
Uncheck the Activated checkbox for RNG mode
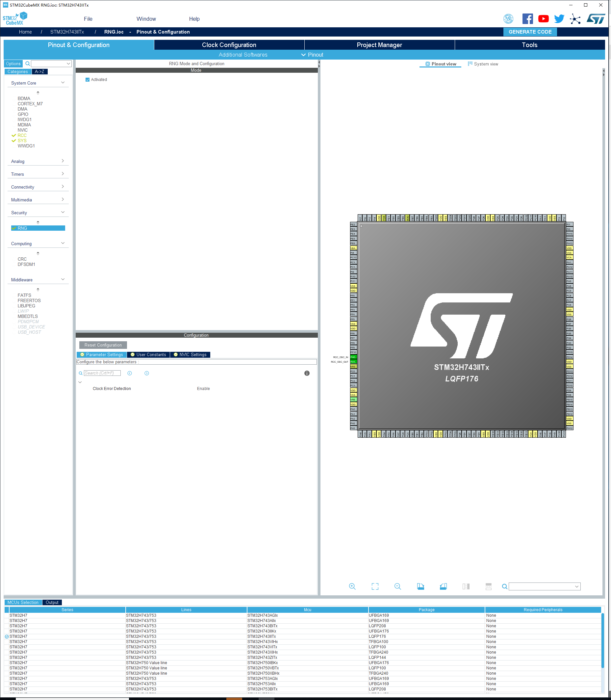(88, 79)
